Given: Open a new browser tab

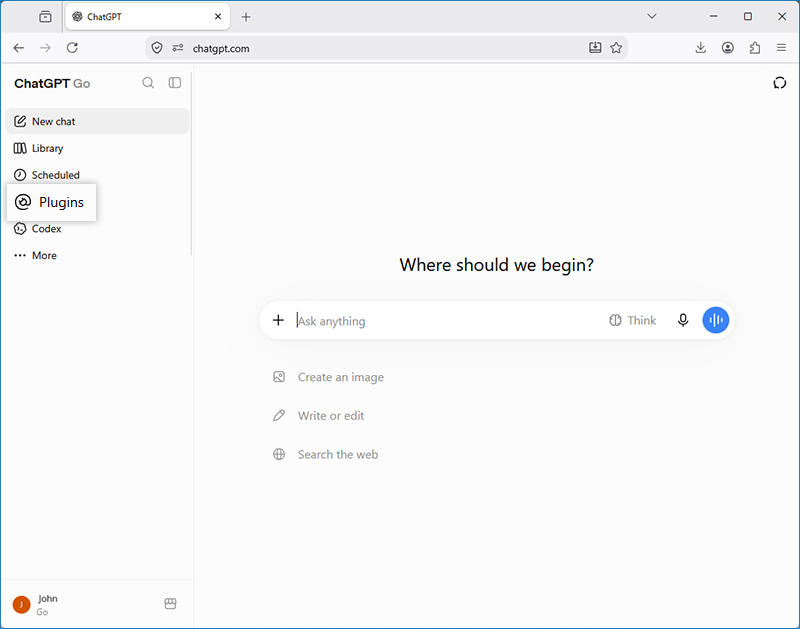Looking at the screenshot, I should coord(246,17).
